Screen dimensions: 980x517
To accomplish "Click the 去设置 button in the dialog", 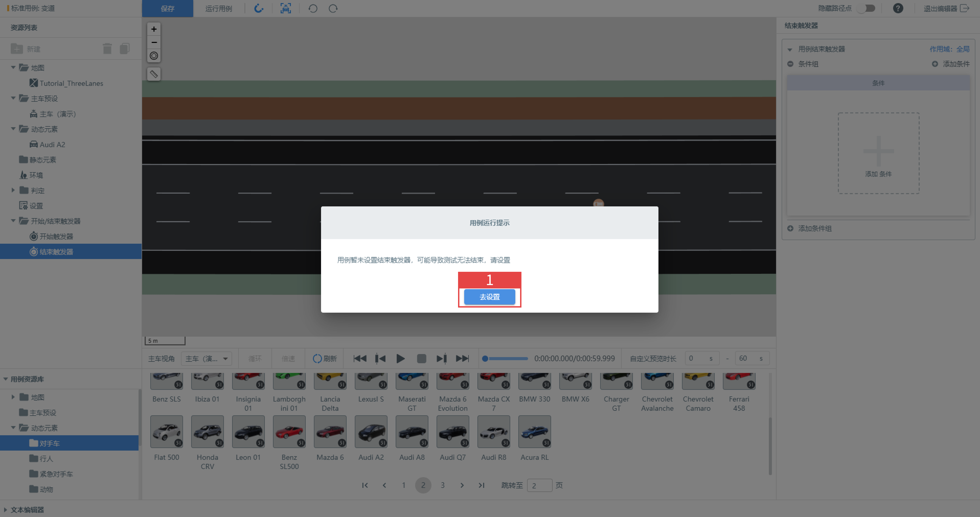I will 489,297.
